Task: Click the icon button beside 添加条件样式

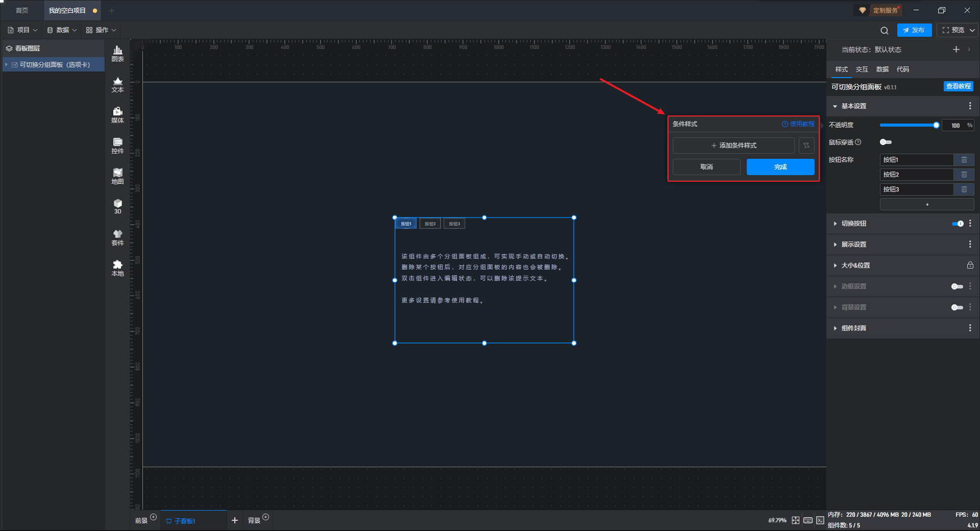Action: pyautogui.click(x=806, y=146)
